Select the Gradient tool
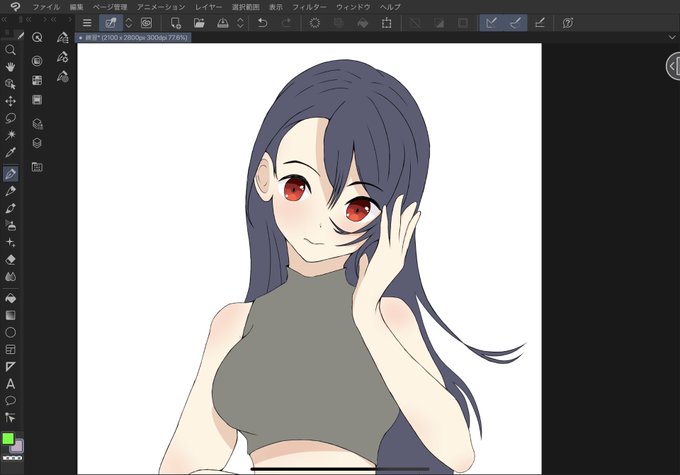This screenshot has width=680, height=475. pyautogui.click(x=10, y=315)
